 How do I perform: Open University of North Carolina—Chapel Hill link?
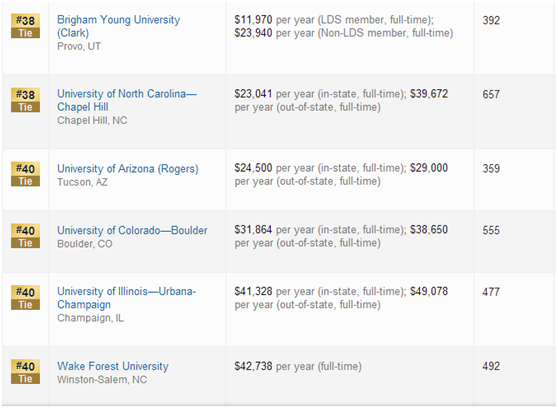coord(127,100)
